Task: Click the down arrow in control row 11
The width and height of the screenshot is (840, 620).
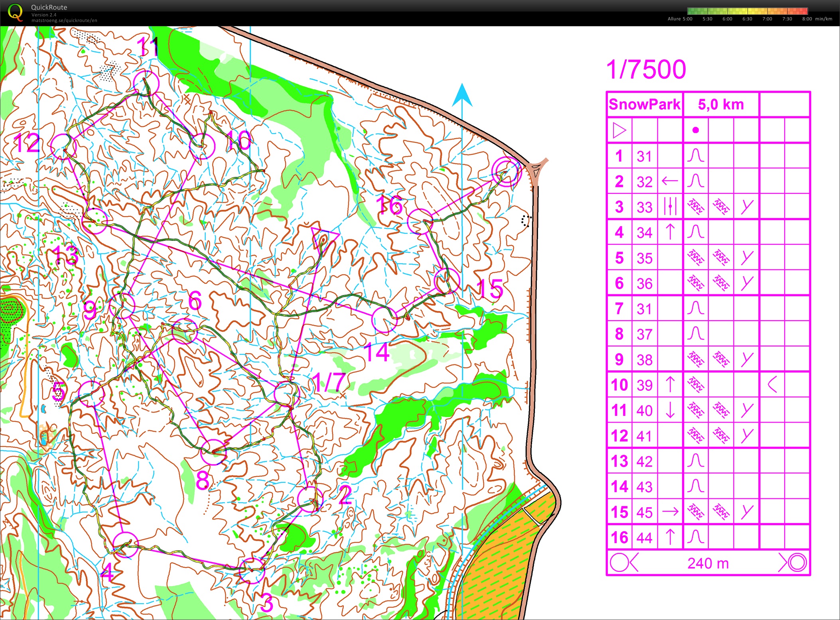Action: [x=670, y=410]
